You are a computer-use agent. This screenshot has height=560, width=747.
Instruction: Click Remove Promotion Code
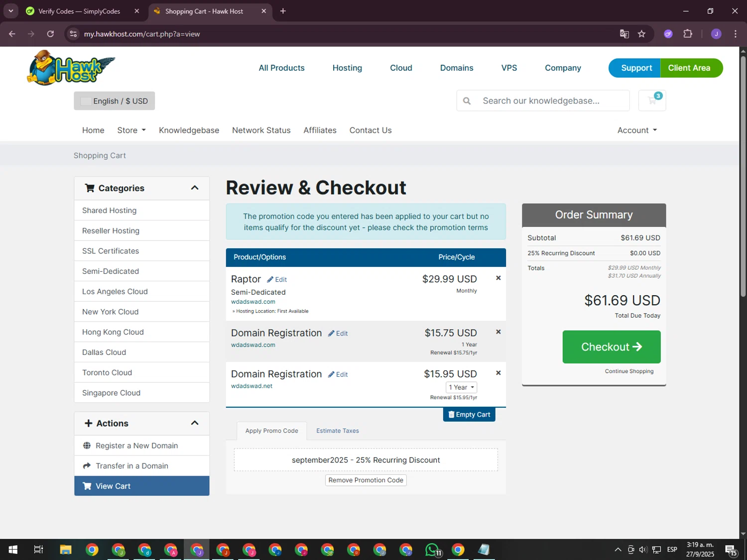[366, 480]
